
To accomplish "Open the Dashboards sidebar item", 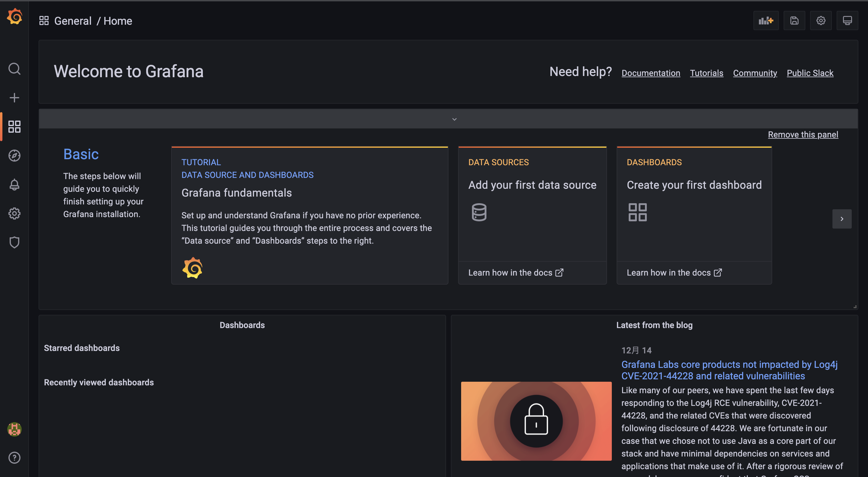I will point(14,127).
